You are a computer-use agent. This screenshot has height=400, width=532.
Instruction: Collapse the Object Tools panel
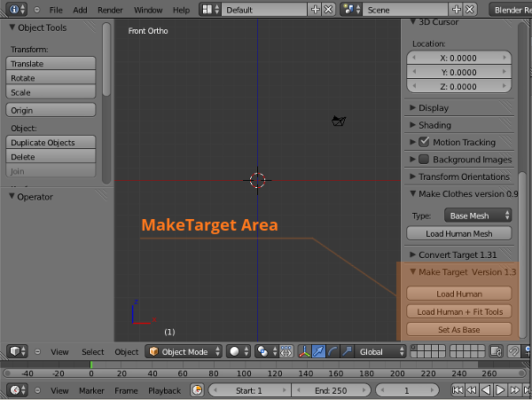pos(12,27)
